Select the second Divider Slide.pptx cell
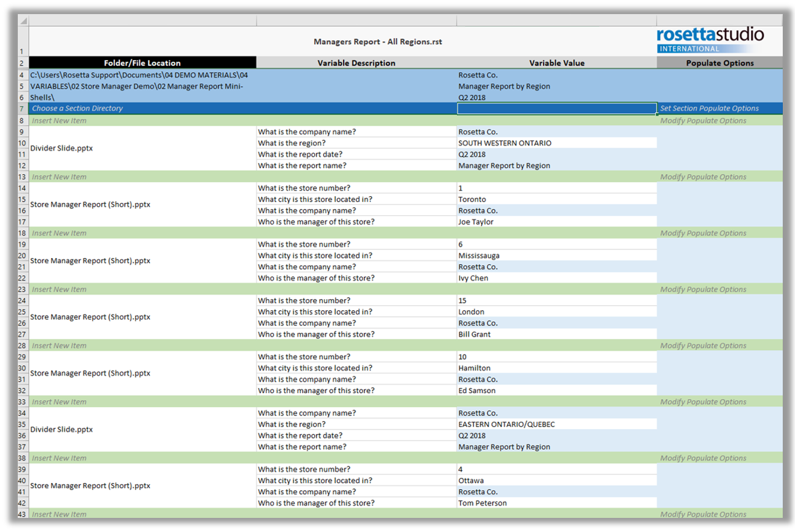795x532 pixels. pyautogui.click(x=142, y=430)
